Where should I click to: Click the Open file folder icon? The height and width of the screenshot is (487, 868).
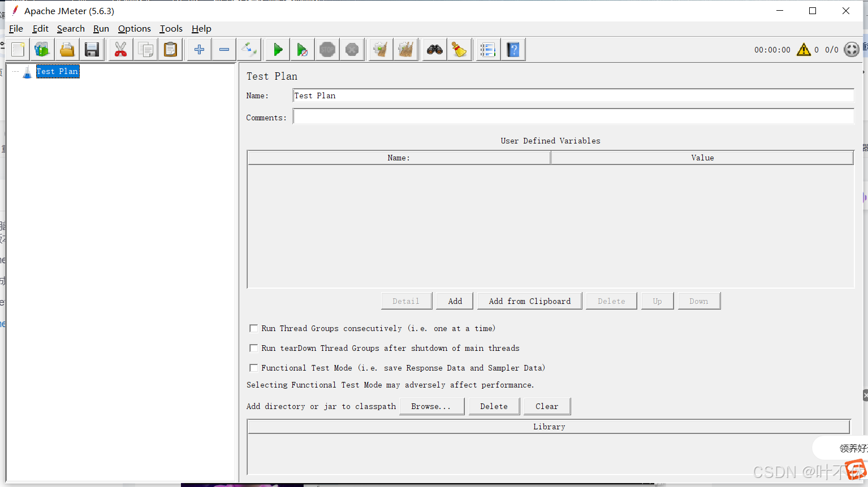click(67, 50)
